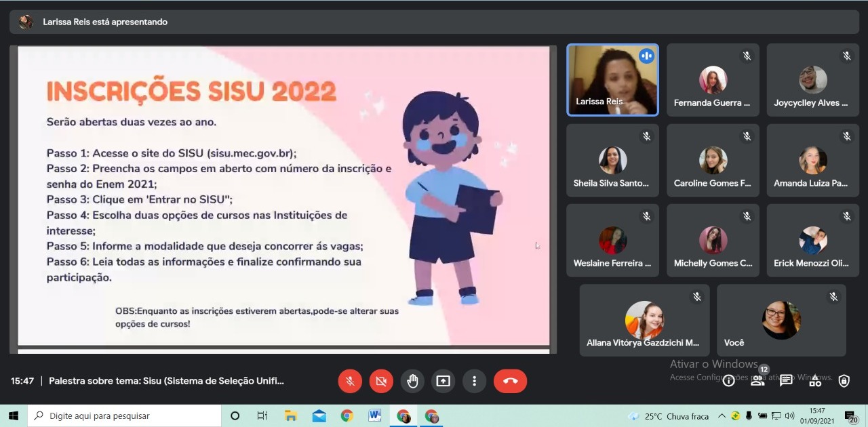
Task: Open the taskbar clock 15:47 01/09/2021
Action: 817,415
